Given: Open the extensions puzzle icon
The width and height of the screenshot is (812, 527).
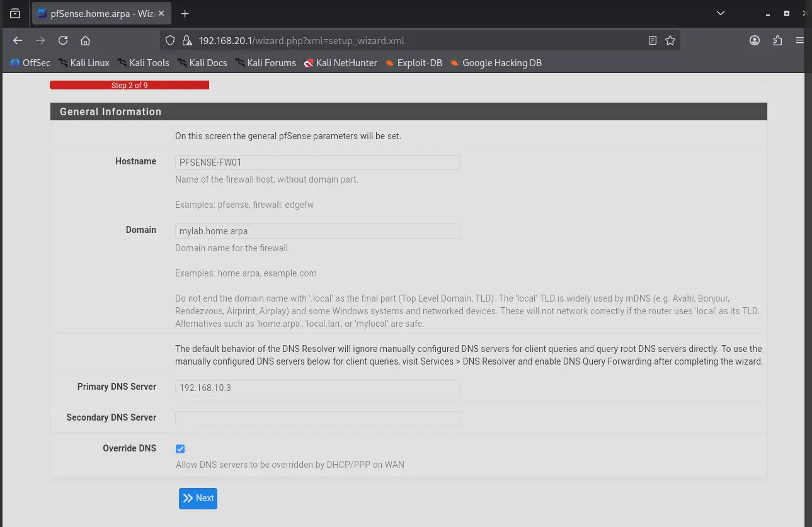Looking at the screenshot, I should coord(777,40).
